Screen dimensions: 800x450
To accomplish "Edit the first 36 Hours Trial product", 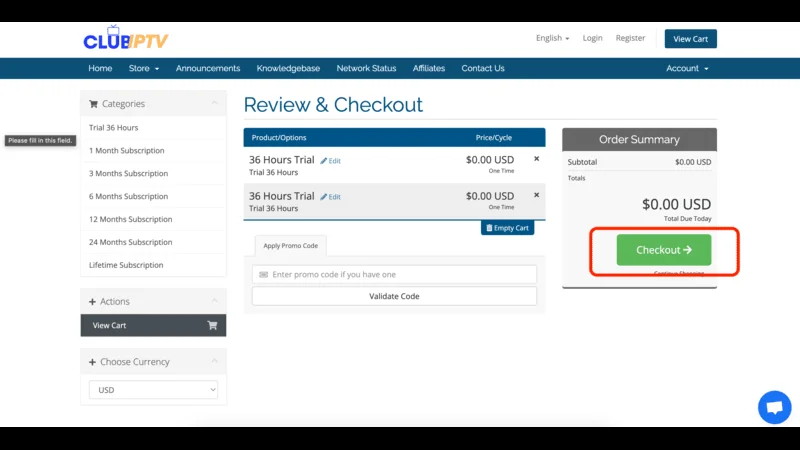I will (x=331, y=161).
